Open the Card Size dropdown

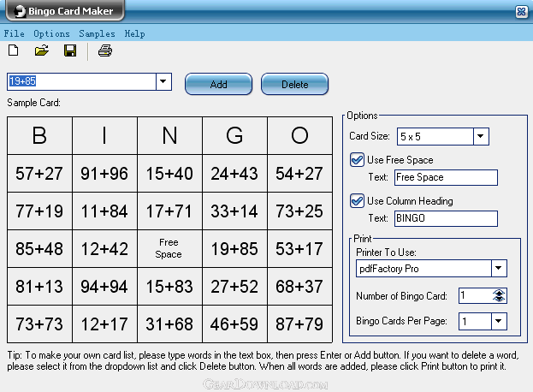coord(481,136)
